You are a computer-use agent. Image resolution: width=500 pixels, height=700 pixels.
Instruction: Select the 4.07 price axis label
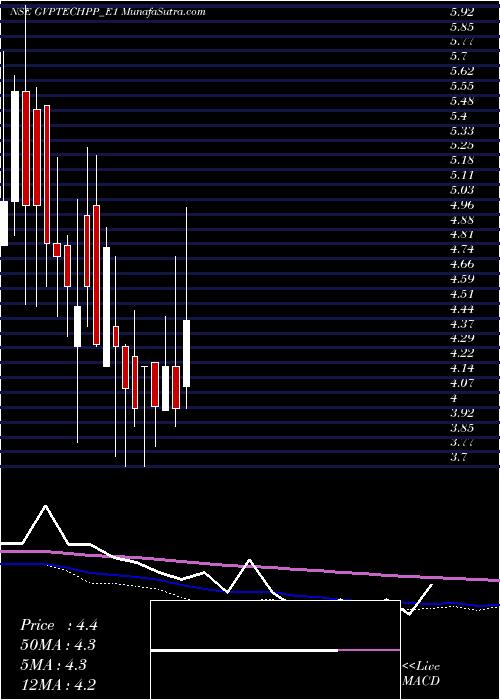(462, 383)
